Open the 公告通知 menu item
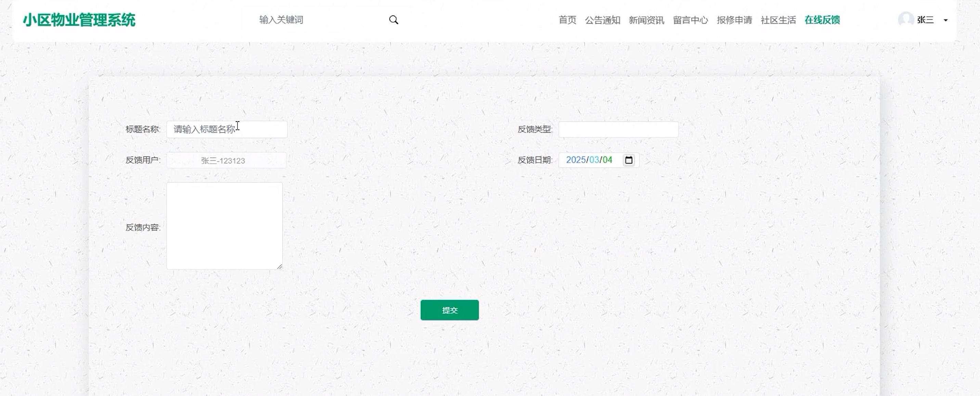This screenshot has height=396, width=980. tap(602, 20)
